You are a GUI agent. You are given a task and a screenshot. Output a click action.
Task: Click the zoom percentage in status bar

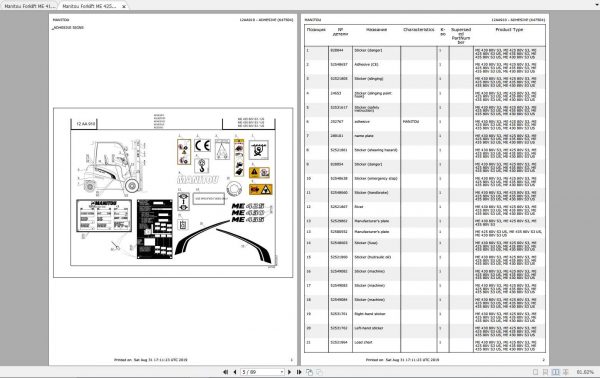tap(585, 372)
